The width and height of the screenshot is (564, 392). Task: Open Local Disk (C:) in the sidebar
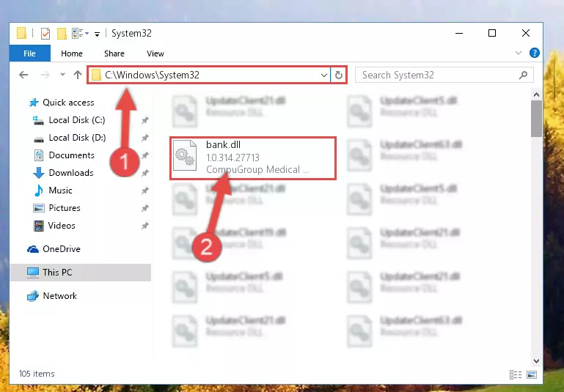[x=76, y=120]
